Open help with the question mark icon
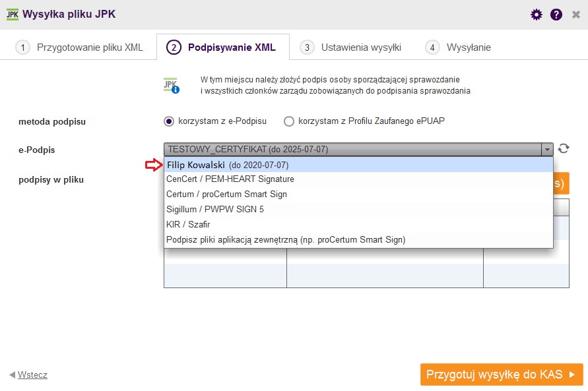This screenshot has height=391, width=588. click(556, 15)
